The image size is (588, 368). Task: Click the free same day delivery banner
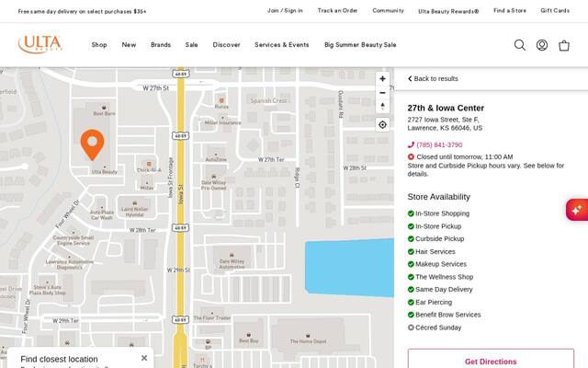pos(82,12)
